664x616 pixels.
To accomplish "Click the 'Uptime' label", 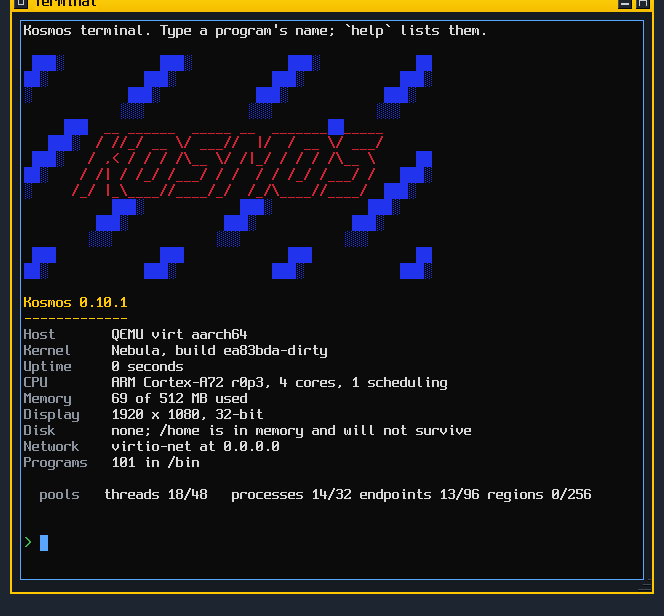I will tap(47, 367).
